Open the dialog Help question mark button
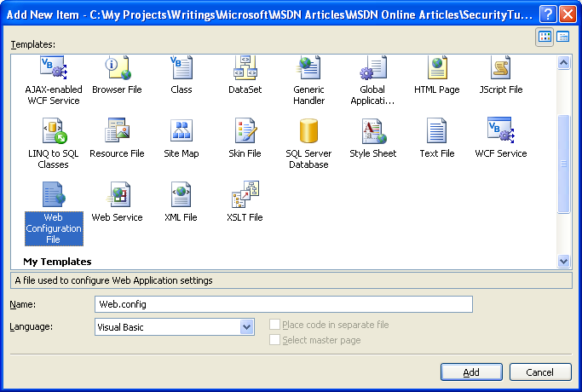 pos(548,14)
